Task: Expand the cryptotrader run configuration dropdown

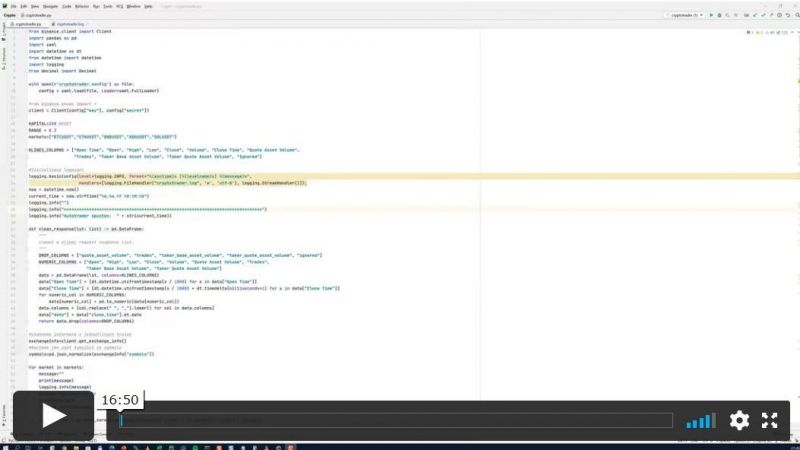Action: pos(686,15)
